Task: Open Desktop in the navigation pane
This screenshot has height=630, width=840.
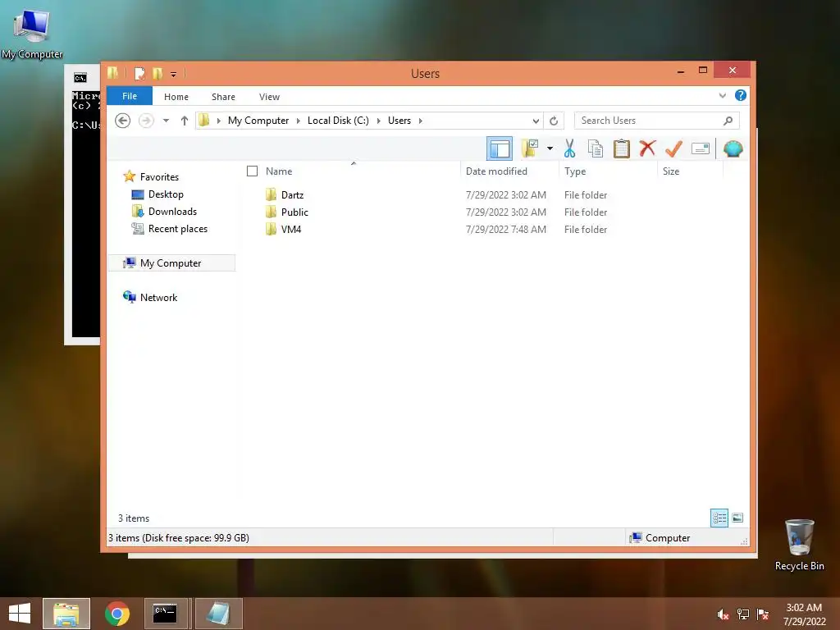Action: coord(166,194)
